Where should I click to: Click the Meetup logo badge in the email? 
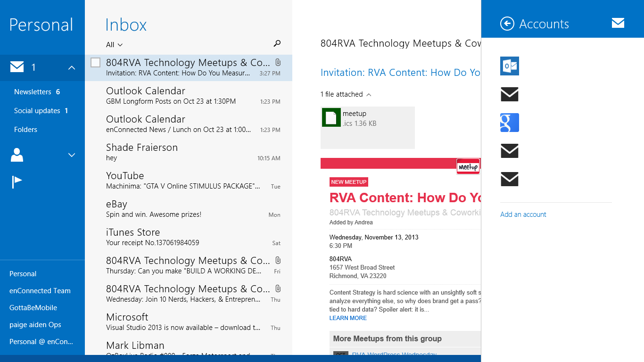(469, 166)
